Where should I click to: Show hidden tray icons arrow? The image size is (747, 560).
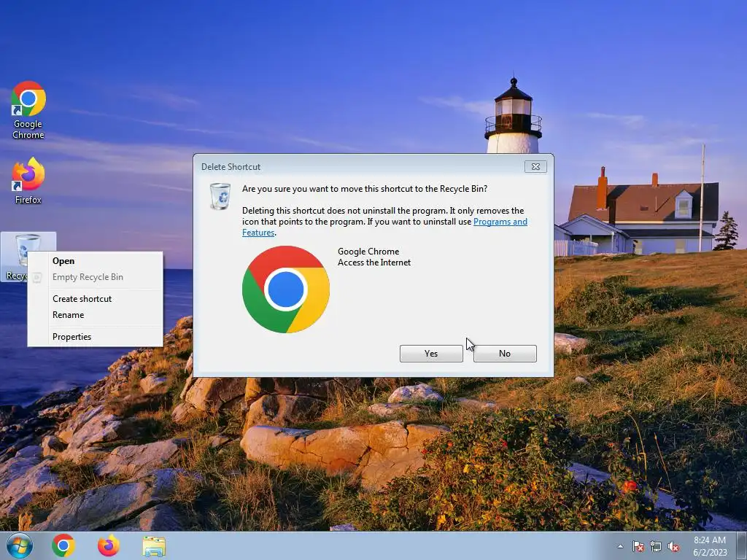(620, 546)
